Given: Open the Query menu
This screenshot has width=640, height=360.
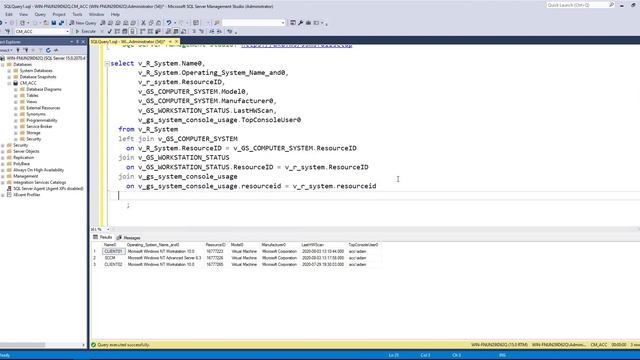Looking at the screenshot, I should [40, 14].
